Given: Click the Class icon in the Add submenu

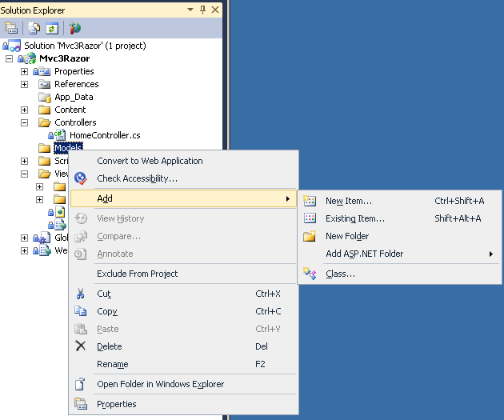Looking at the screenshot, I should (310, 274).
